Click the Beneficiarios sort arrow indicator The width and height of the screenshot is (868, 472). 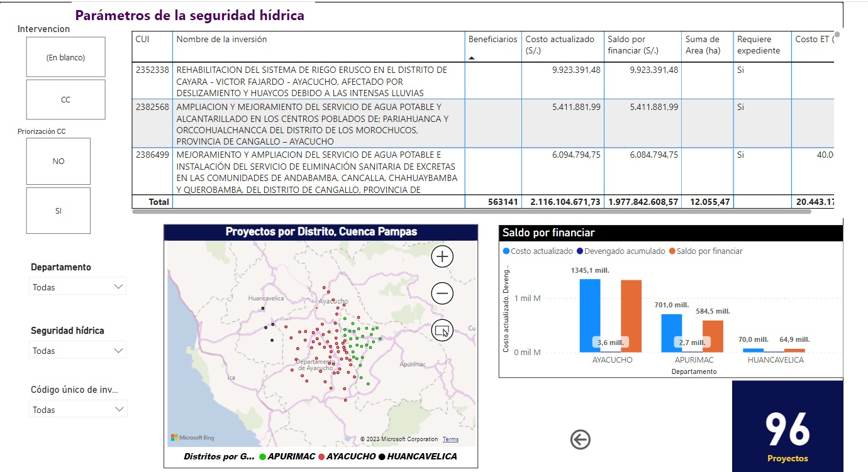point(472,58)
